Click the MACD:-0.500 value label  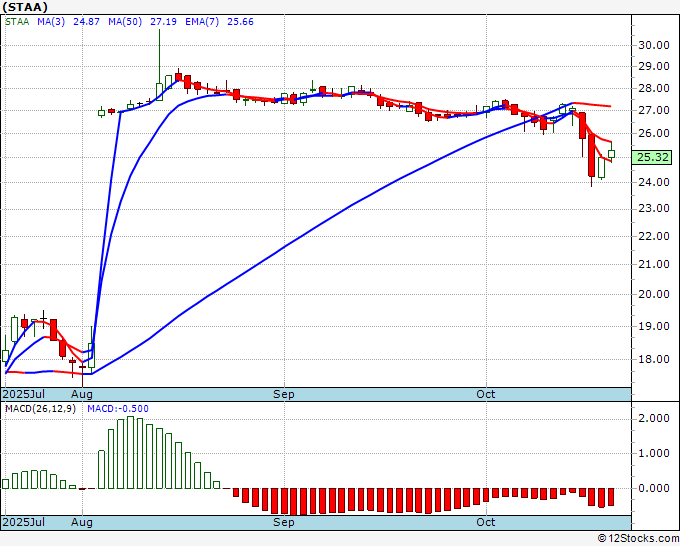click(x=118, y=409)
